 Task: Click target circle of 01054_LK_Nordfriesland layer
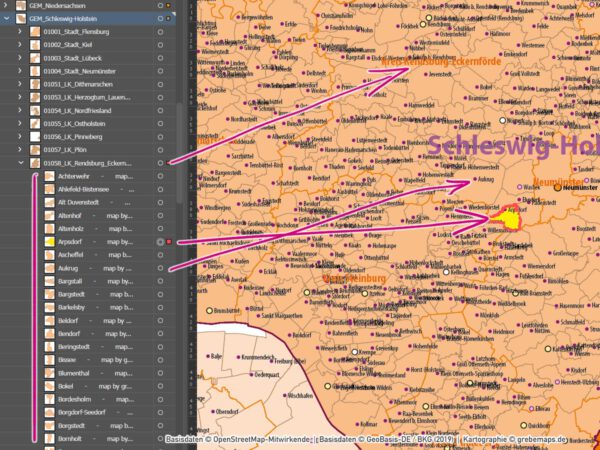point(160,111)
